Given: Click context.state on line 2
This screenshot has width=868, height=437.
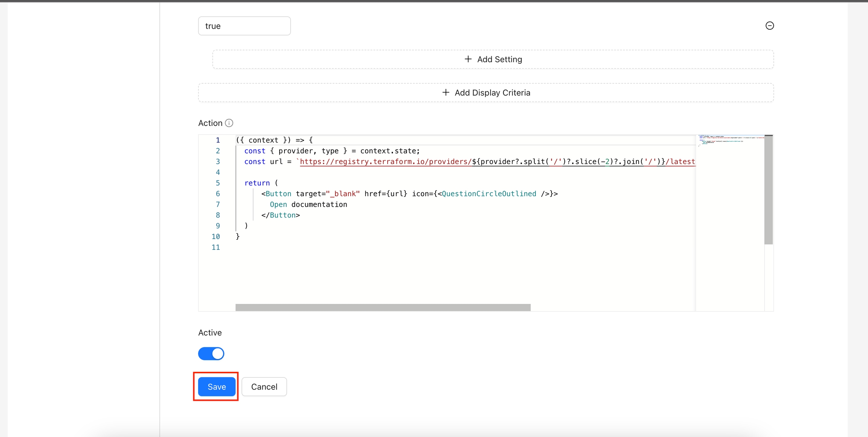Looking at the screenshot, I should (389, 151).
